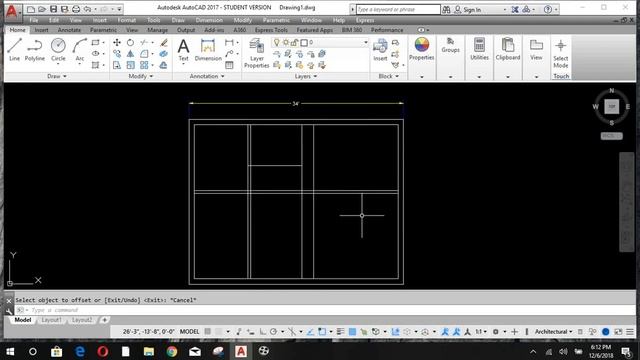
Task: Click the Plot printer icon
Action: 76,9
